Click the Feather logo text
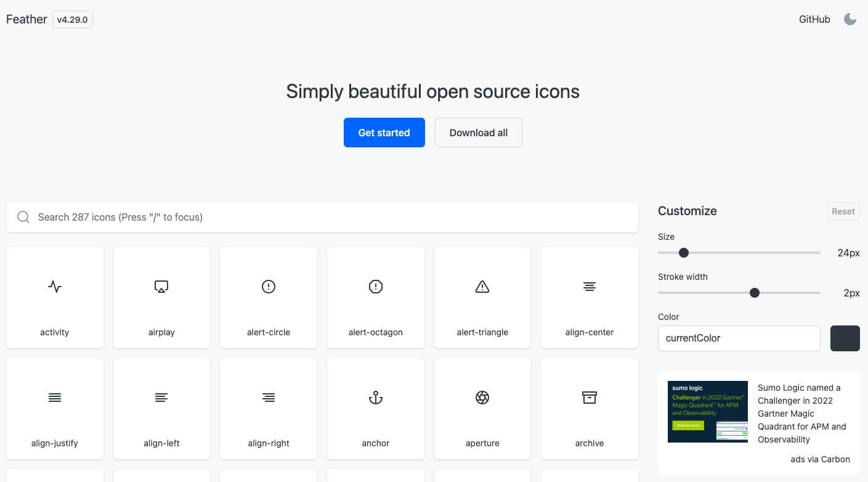This screenshot has width=868, height=482. coord(26,19)
